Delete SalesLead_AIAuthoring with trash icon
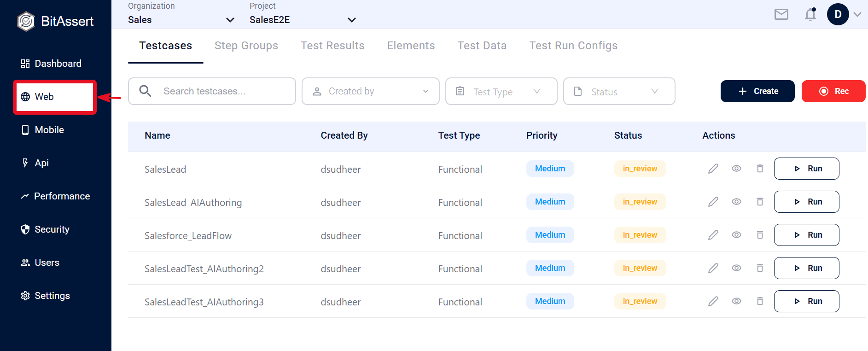This screenshot has height=351, width=868. 760,202
